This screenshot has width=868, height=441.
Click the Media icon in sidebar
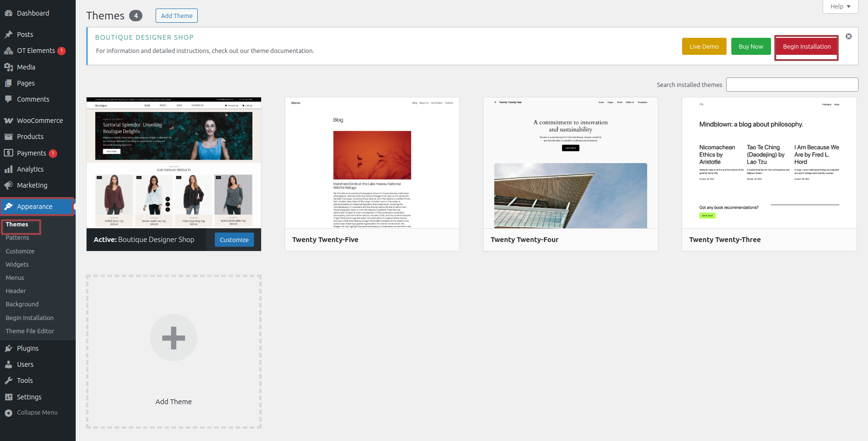(x=9, y=67)
